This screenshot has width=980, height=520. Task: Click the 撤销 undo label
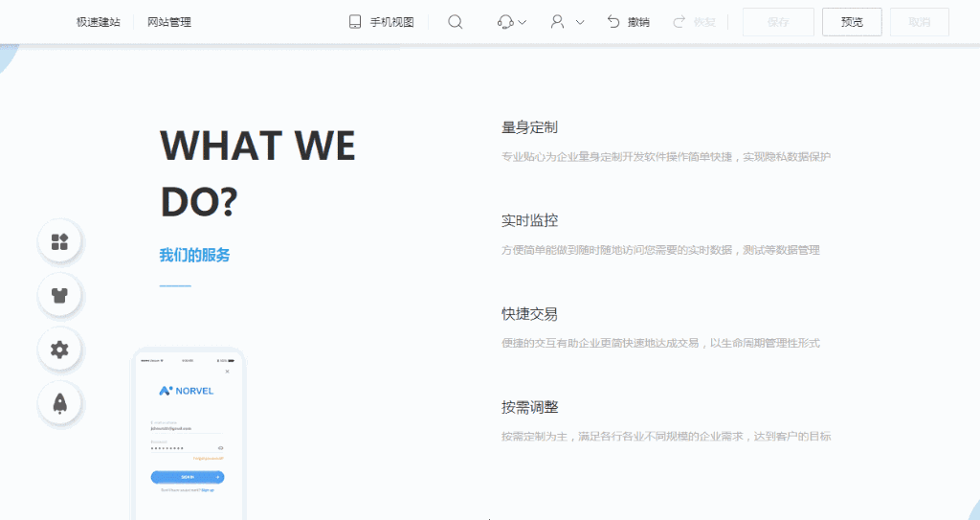638,22
